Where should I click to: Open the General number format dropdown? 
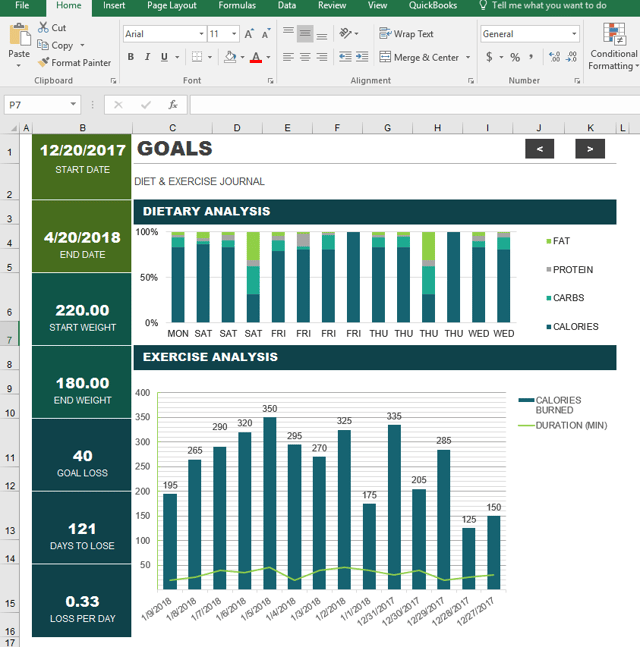[x=574, y=34]
